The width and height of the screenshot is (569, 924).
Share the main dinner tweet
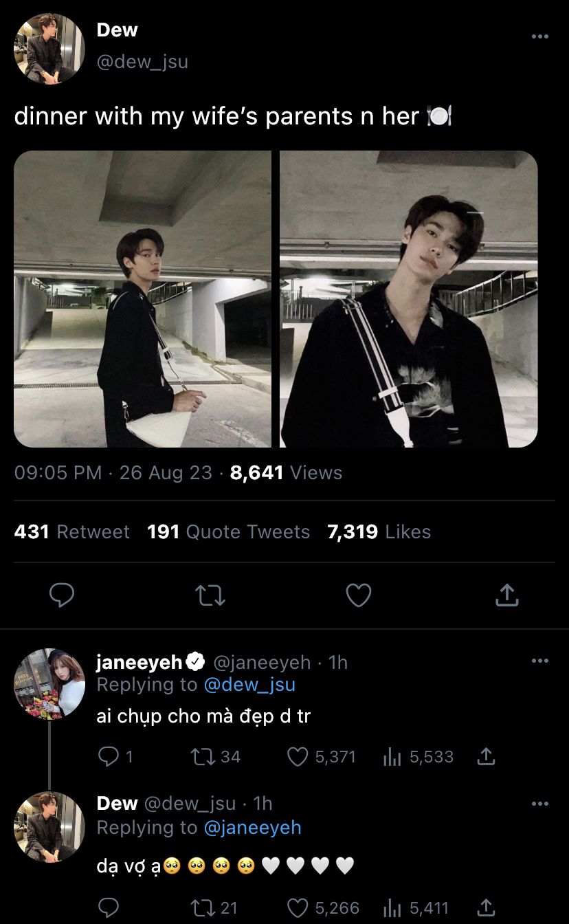tap(506, 595)
